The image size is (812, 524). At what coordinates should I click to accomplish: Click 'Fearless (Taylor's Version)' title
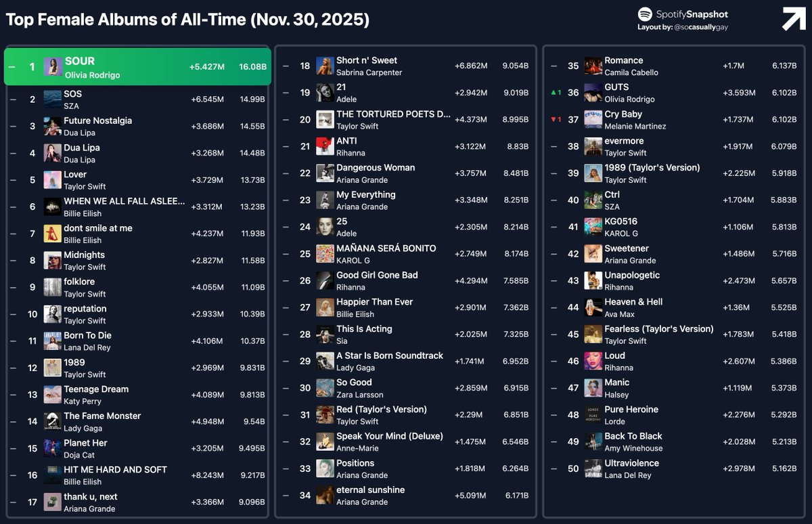[x=659, y=329]
